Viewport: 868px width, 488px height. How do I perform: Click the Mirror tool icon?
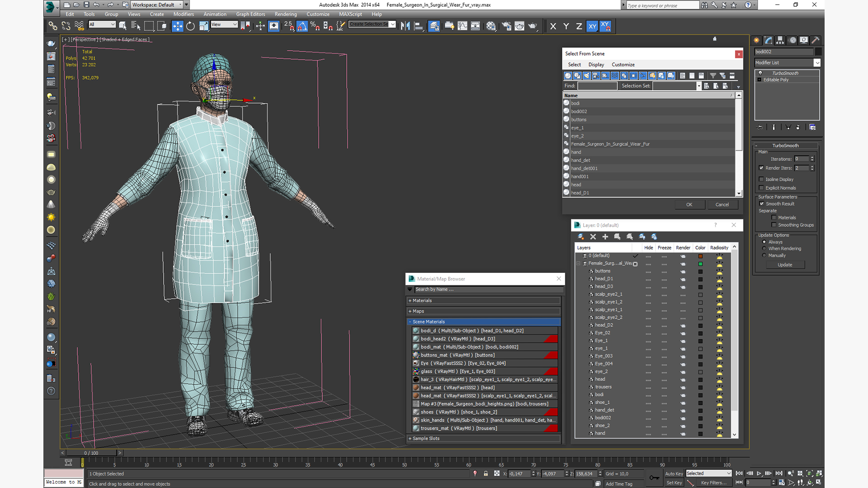(x=406, y=26)
